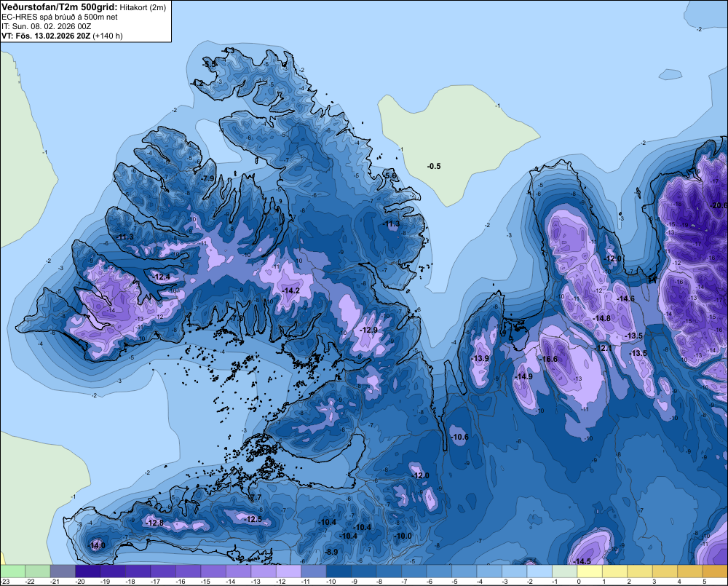Click the -7.9 temperature label
The height and width of the screenshot is (586, 728).
tap(208, 178)
